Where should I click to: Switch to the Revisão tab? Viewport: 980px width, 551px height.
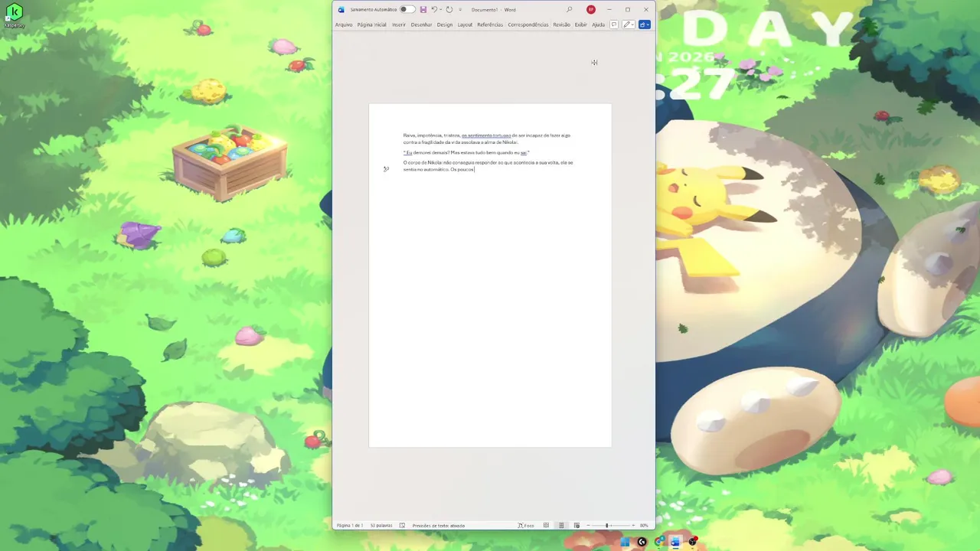tap(562, 24)
